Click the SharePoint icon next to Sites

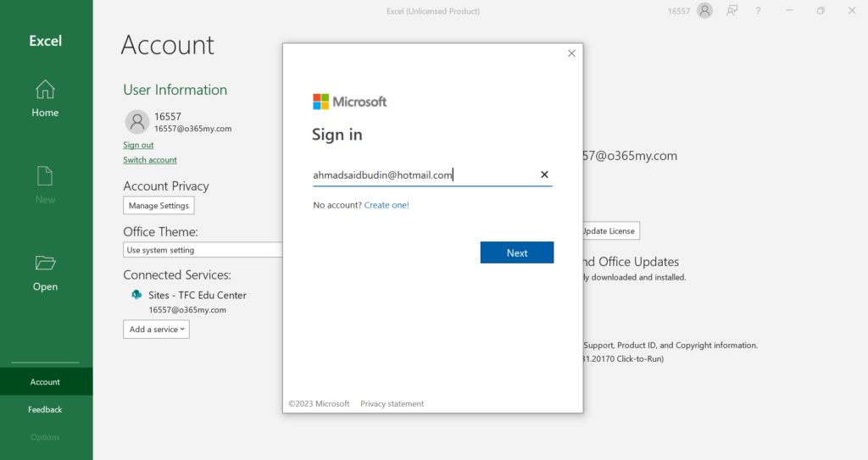[136, 295]
